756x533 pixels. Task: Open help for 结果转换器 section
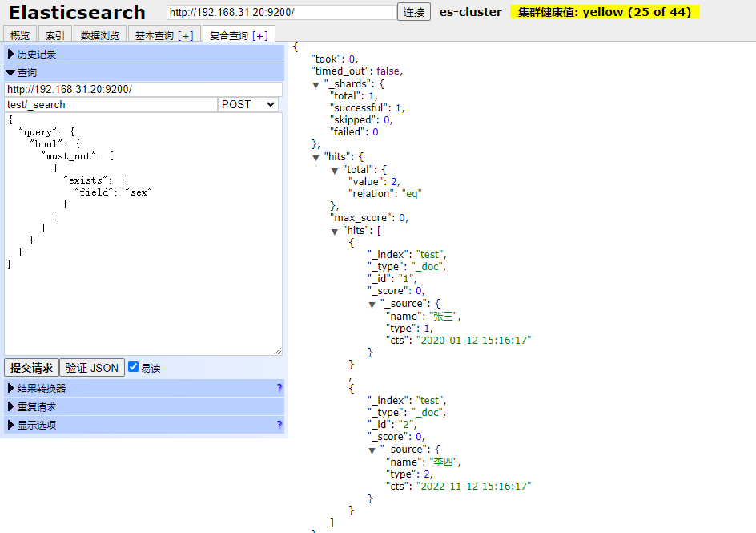coord(279,388)
